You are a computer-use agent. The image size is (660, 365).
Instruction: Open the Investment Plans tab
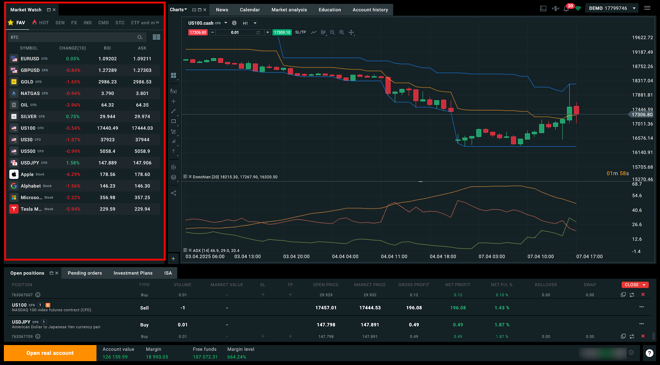click(133, 273)
